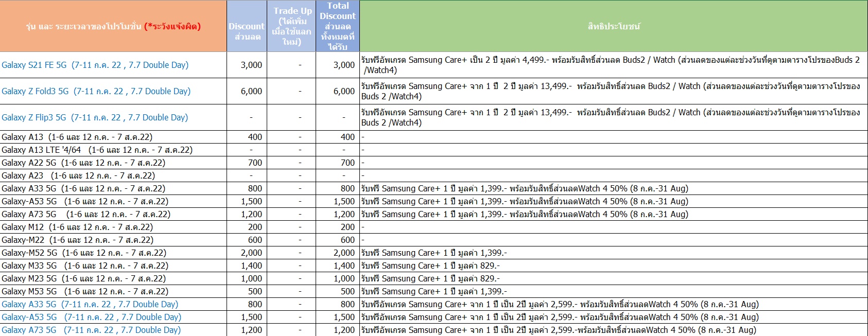Click blue Galaxy A73 5G 7.7 Double Day cell

pos(113,330)
